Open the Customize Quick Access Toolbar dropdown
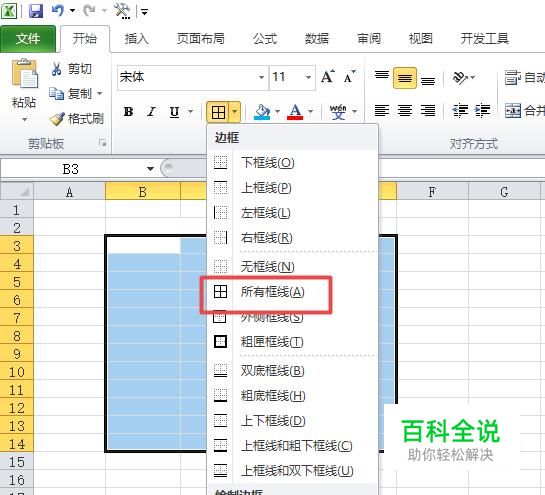The width and height of the screenshot is (545, 495). point(145,12)
